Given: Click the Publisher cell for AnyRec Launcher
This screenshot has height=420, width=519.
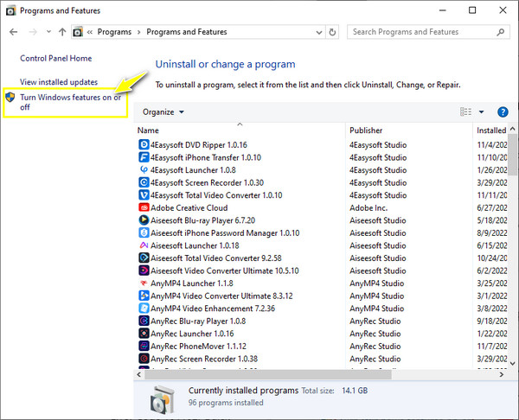Looking at the screenshot, I should (375, 334).
